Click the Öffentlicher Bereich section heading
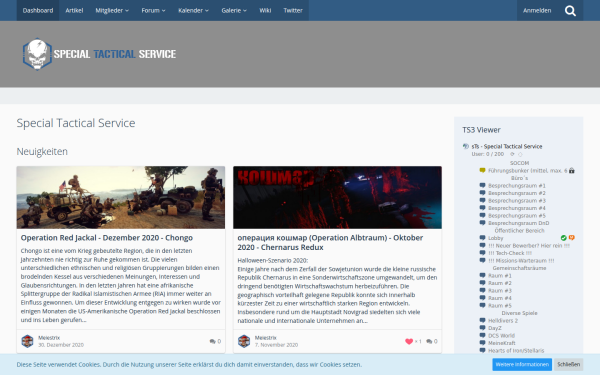This screenshot has height=375, width=600. pos(519,230)
